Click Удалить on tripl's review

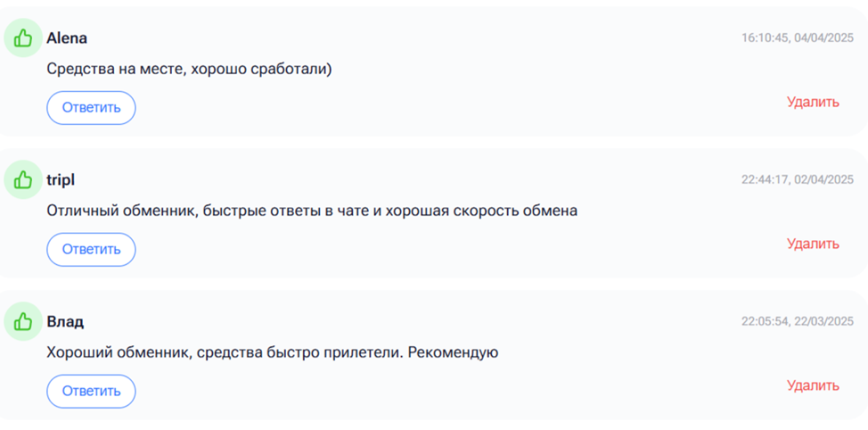coord(812,244)
